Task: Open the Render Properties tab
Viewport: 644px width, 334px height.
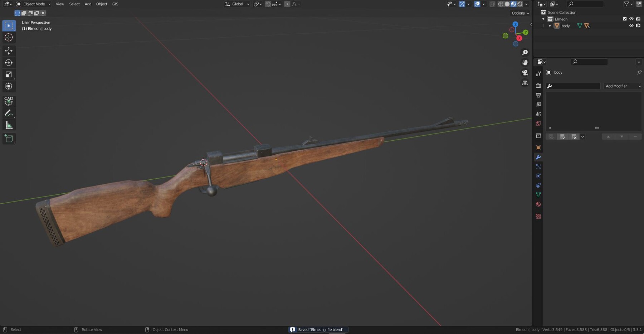Action: tap(538, 86)
